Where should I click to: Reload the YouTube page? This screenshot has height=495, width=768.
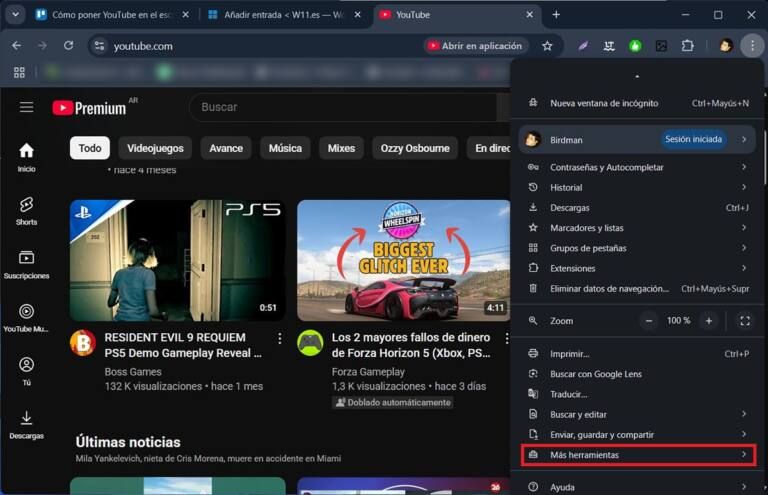tap(69, 46)
